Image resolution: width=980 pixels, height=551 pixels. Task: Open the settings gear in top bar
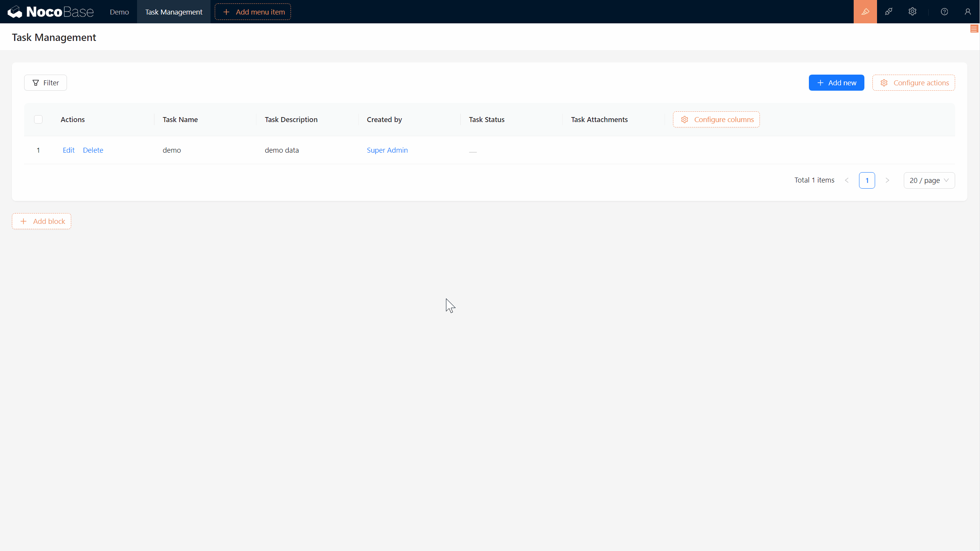[912, 11]
